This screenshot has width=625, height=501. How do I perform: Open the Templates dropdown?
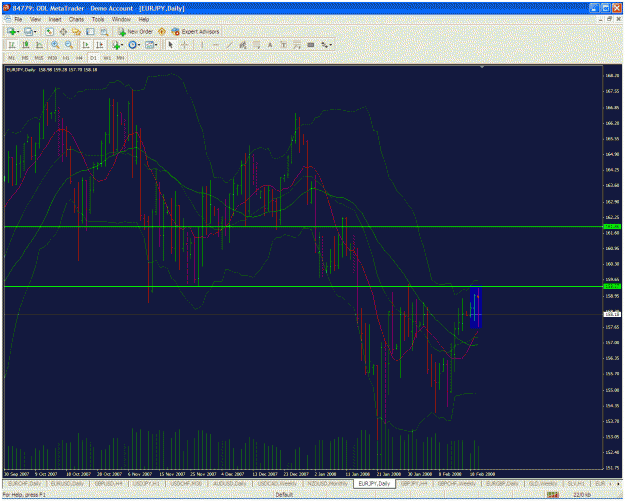click(151, 45)
